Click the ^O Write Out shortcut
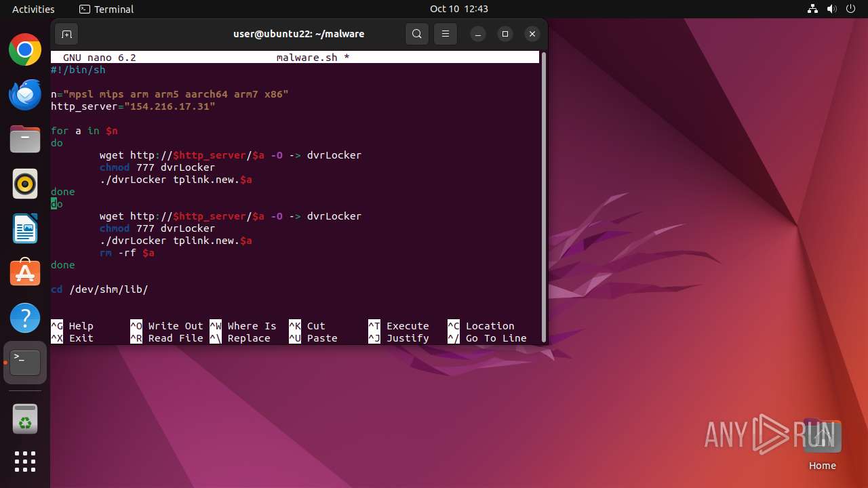This screenshot has height=488, width=868. click(x=167, y=326)
